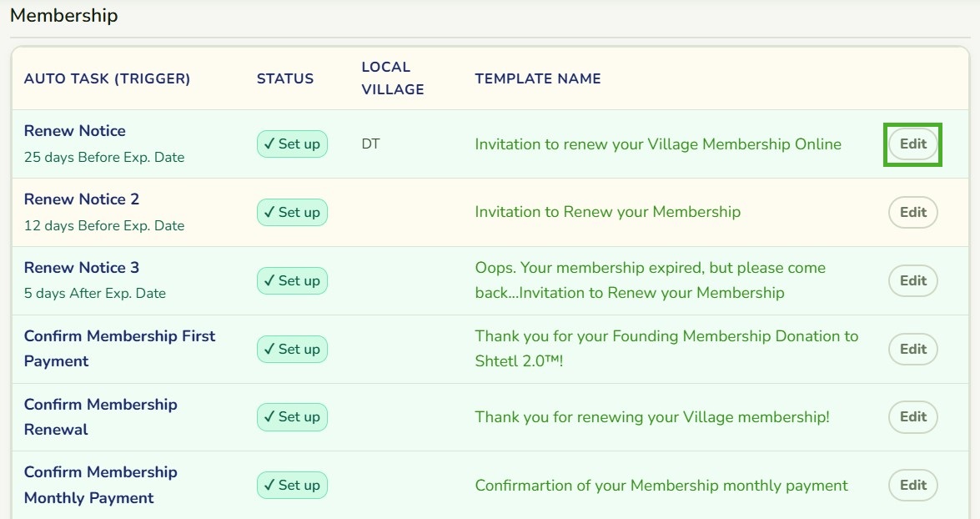
Task: Open Renew Notice 3 trigger link
Action: click(x=82, y=268)
